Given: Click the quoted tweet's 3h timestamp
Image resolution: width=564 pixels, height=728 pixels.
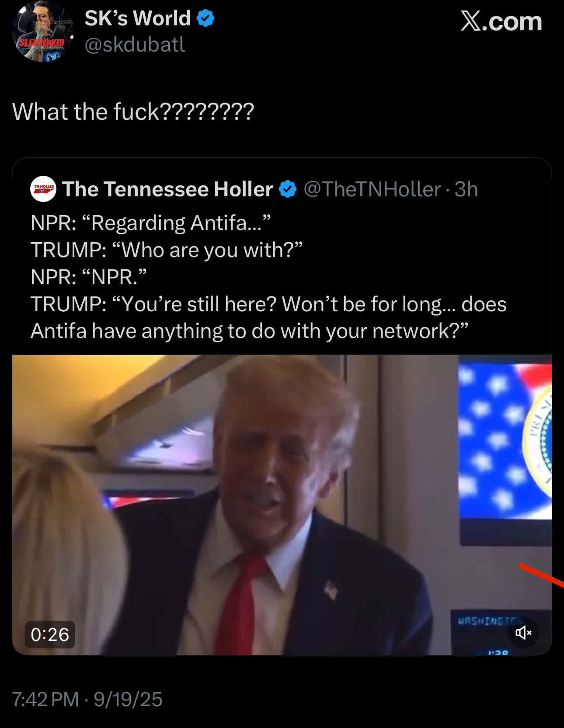Looking at the screenshot, I should (x=466, y=189).
